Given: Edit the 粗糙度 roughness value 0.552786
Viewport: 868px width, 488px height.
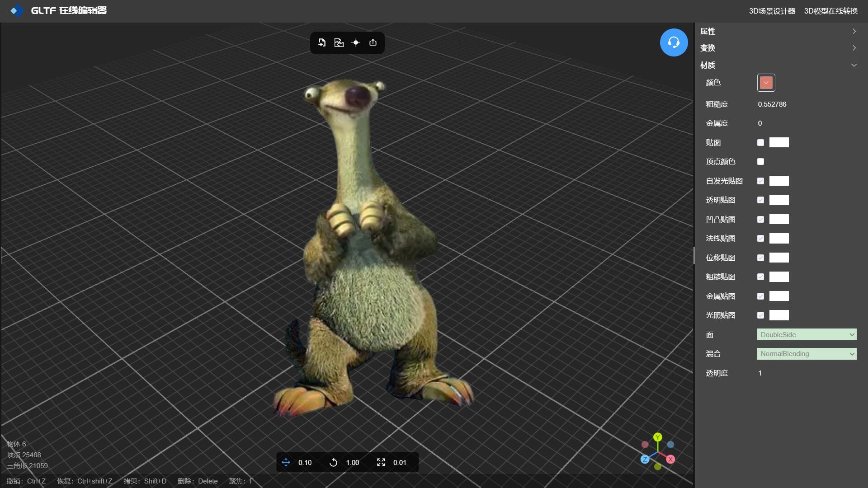Looking at the screenshot, I should [772, 104].
